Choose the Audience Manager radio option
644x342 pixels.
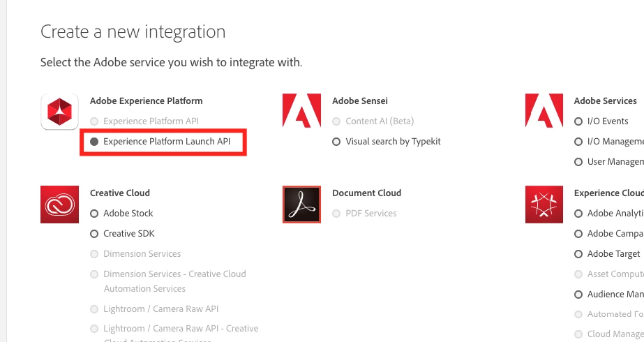coord(578,295)
